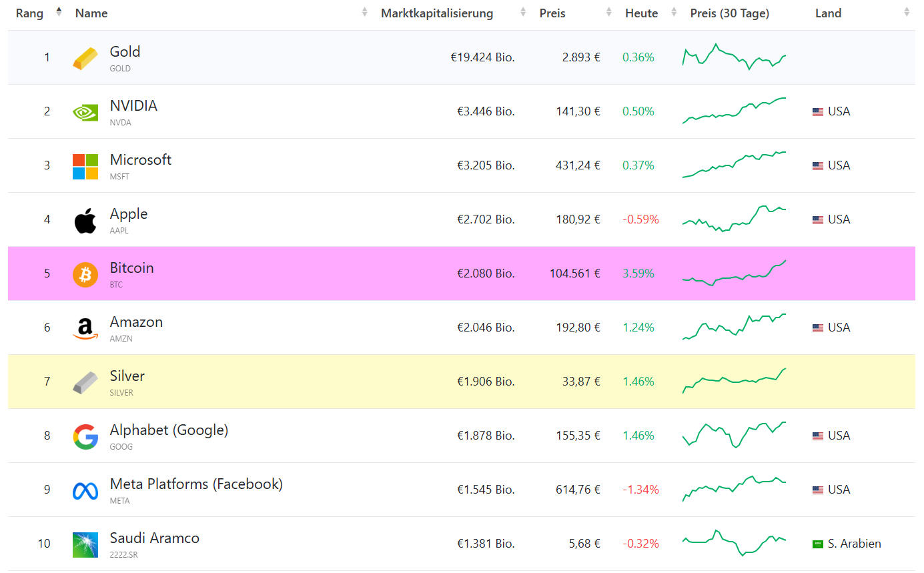Click the USA flag in NVIDIA row
924x573 pixels.
point(818,112)
